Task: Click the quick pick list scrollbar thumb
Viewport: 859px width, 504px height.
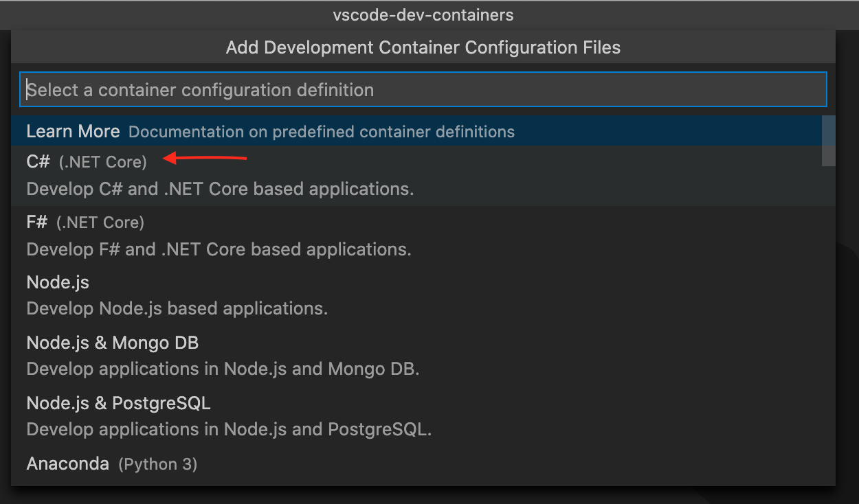Action: coord(828,140)
